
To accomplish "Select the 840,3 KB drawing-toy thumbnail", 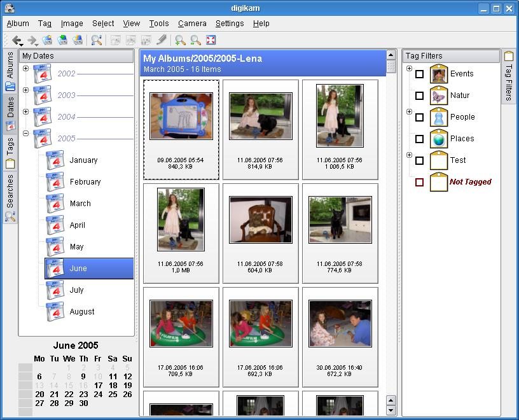I will (x=181, y=130).
